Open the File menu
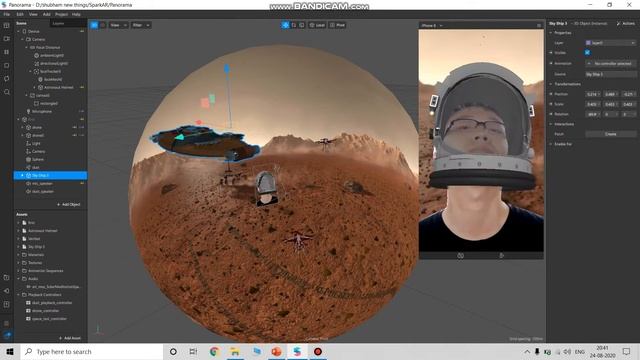The height and width of the screenshot is (360, 640). [7, 14]
